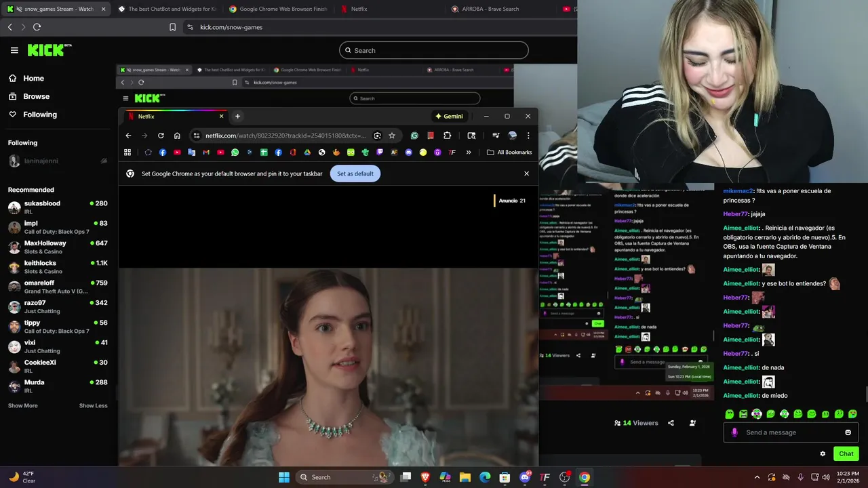Open the All Bookmarks folder
Image resolution: width=868 pixels, height=488 pixels.
click(x=509, y=152)
